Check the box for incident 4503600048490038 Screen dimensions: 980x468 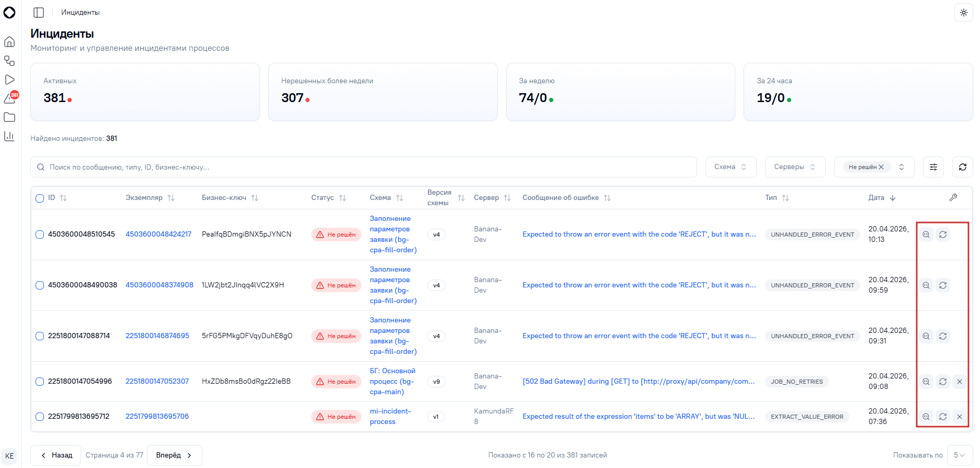tap(40, 285)
